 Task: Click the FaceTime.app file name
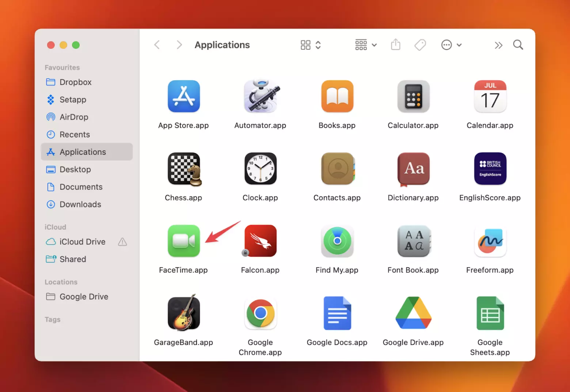coord(183,270)
